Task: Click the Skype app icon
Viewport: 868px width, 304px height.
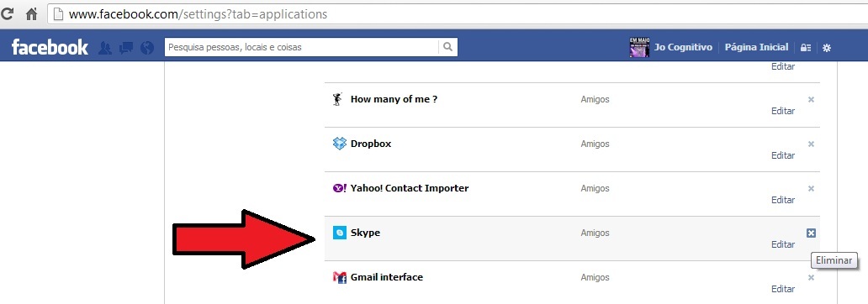Action: (339, 233)
